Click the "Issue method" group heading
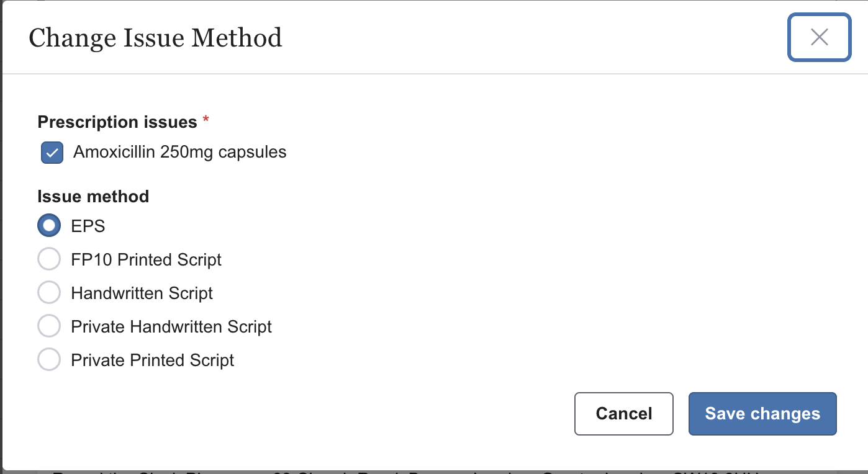 (93, 197)
